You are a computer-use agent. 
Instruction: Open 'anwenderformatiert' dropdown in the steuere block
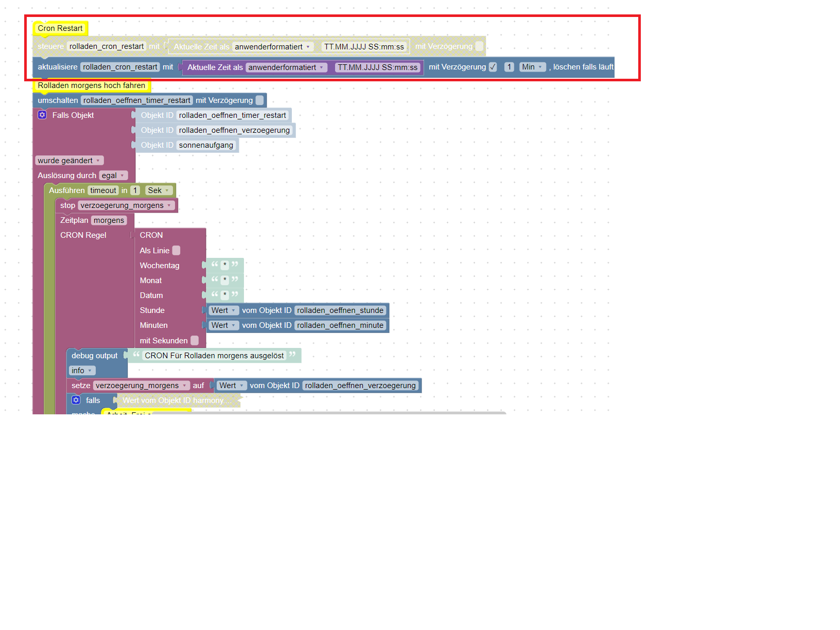[x=273, y=47]
